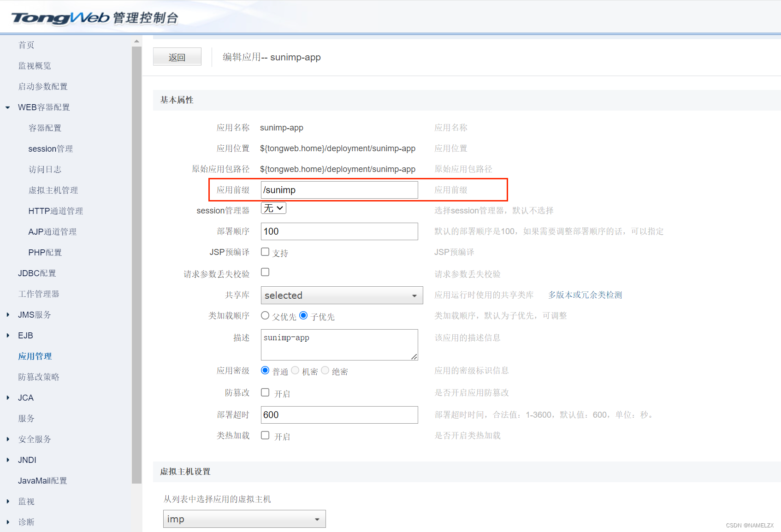The height and width of the screenshot is (532, 781).
Task: Check the 请求参数丢失校验 checkbox
Action: click(x=265, y=272)
